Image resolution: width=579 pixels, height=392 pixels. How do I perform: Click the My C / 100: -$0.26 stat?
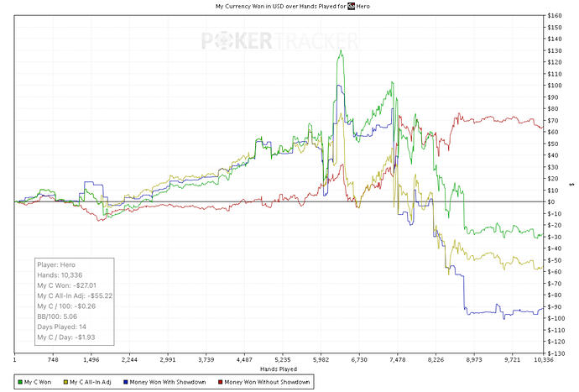point(66,306)
